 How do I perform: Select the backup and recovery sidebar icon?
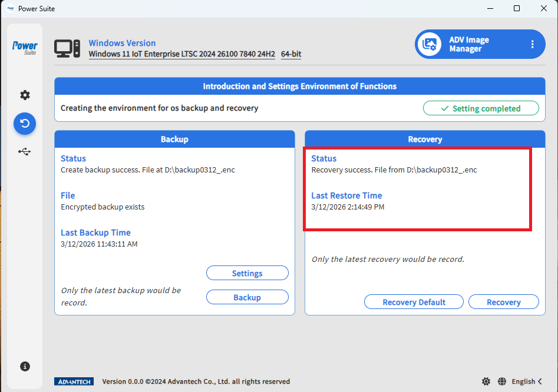[x=25, y=124]
